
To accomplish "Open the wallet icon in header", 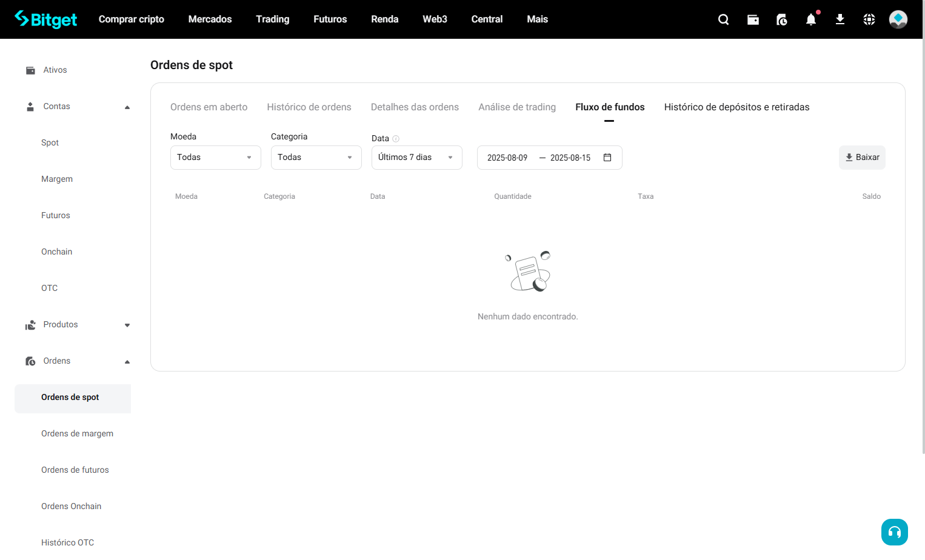I will point(753,19).
